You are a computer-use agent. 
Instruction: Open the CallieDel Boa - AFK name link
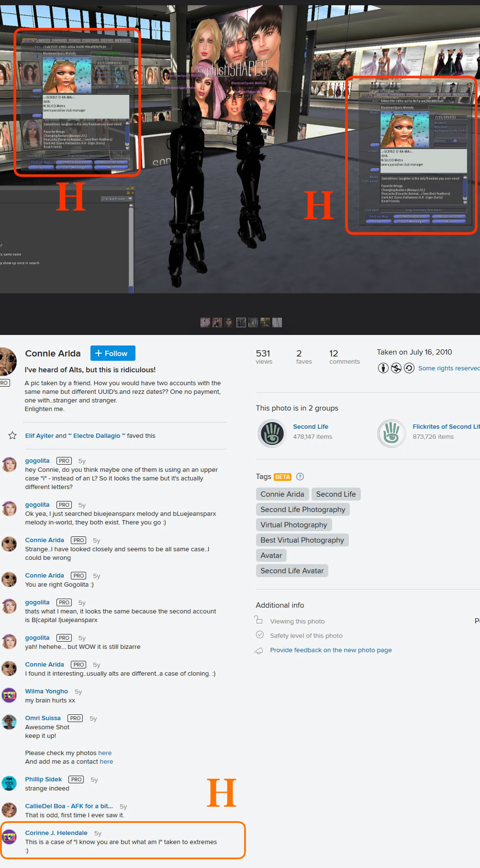pyautogui.click(x=69, y=806)
